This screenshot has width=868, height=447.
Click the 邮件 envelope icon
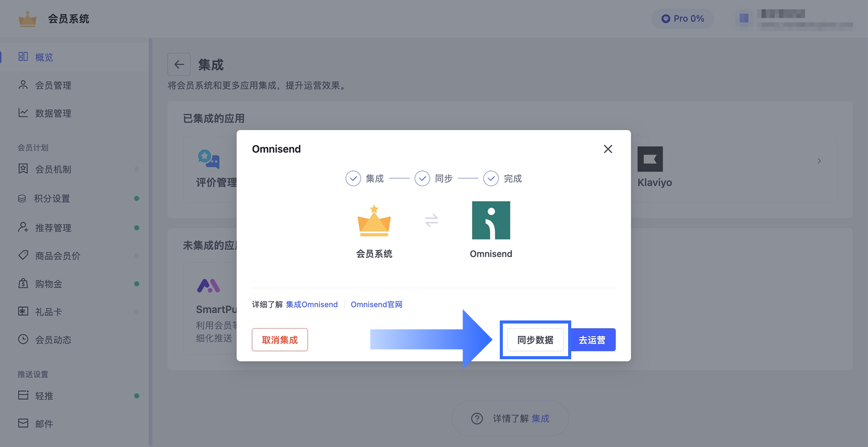click(23, 424)
